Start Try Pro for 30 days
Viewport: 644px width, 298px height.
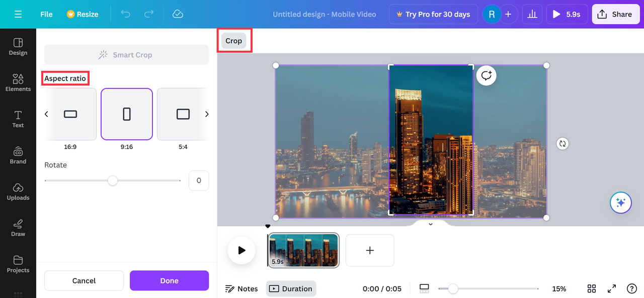(433, 14)
